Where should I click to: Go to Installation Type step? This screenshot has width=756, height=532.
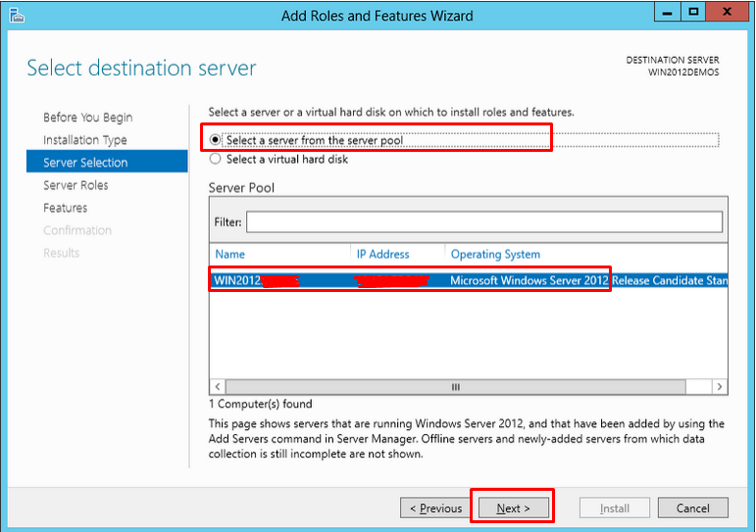tap(84, 140)
